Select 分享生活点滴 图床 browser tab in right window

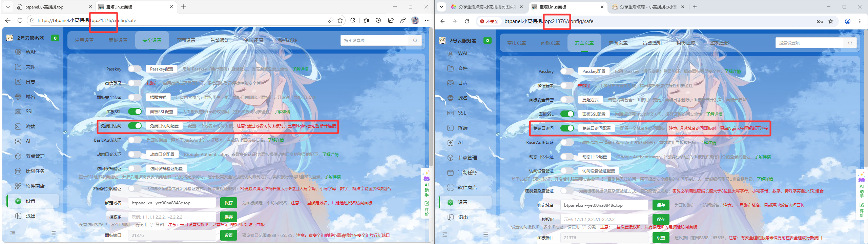point(487,7)
